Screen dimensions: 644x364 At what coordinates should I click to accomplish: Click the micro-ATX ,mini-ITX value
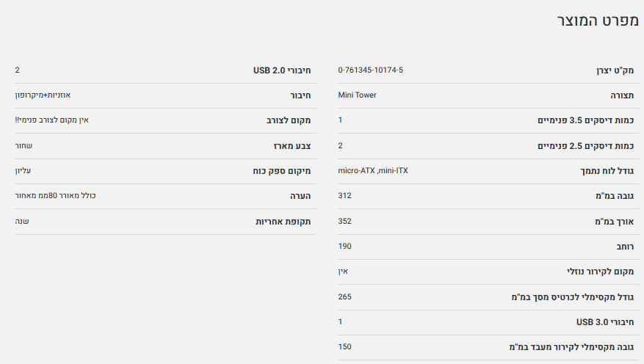tap(373, 170)
